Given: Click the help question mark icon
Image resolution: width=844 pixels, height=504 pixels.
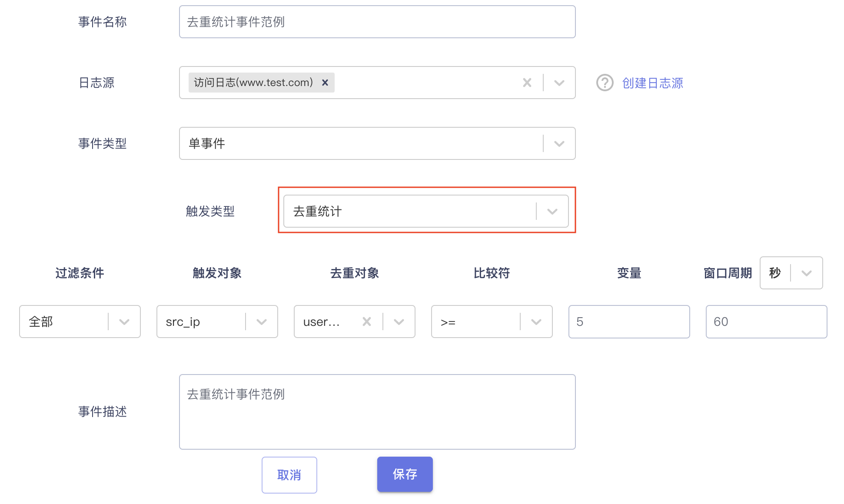Looking at the screenshot, I should tap(605, 83).
